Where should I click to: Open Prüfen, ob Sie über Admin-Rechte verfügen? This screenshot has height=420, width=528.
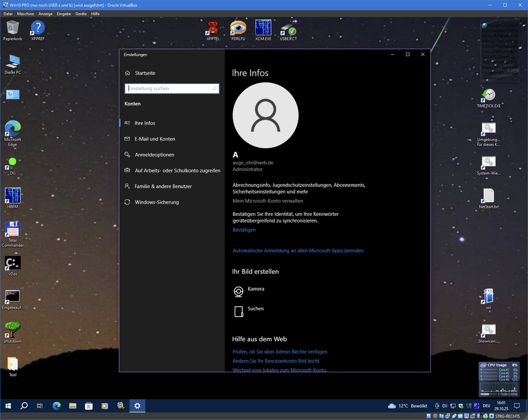(280, 352)
